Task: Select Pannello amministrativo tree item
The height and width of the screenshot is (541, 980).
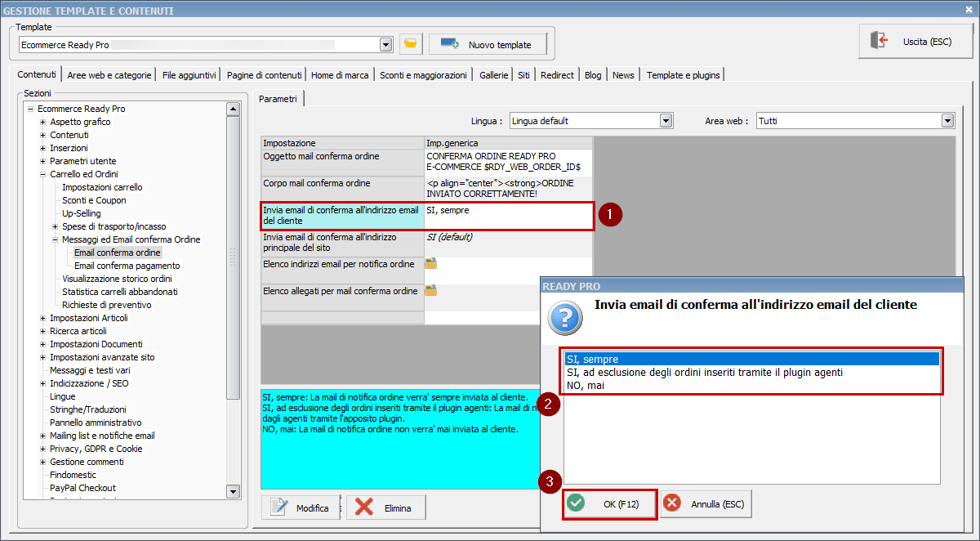Action: click(96, 423)
